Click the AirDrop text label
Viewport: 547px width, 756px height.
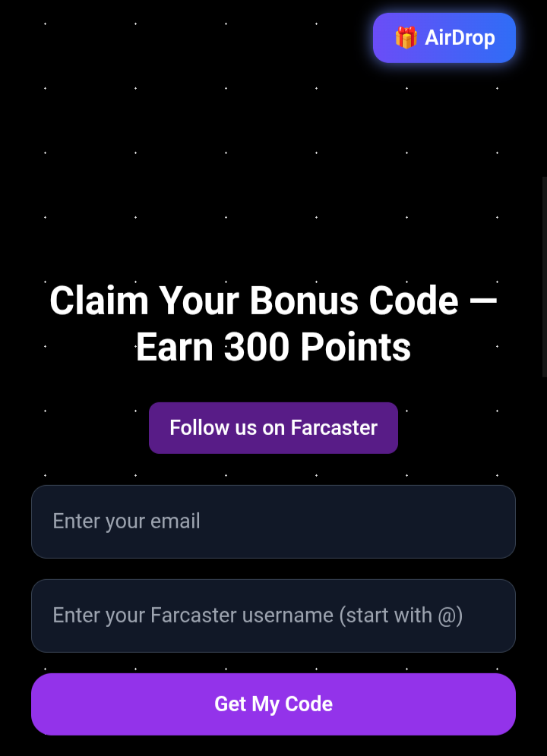[x=460, y=38]
